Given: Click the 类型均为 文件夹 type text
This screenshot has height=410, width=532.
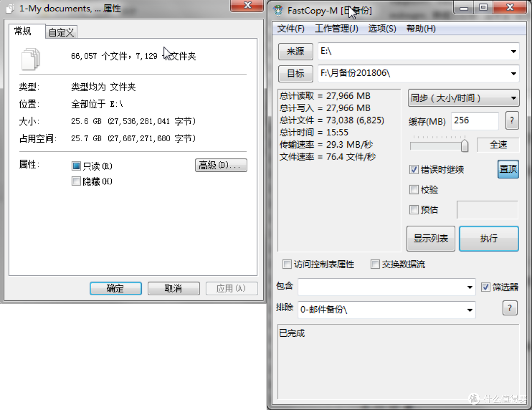Looking at the screenshot, I should coord(103,87).
